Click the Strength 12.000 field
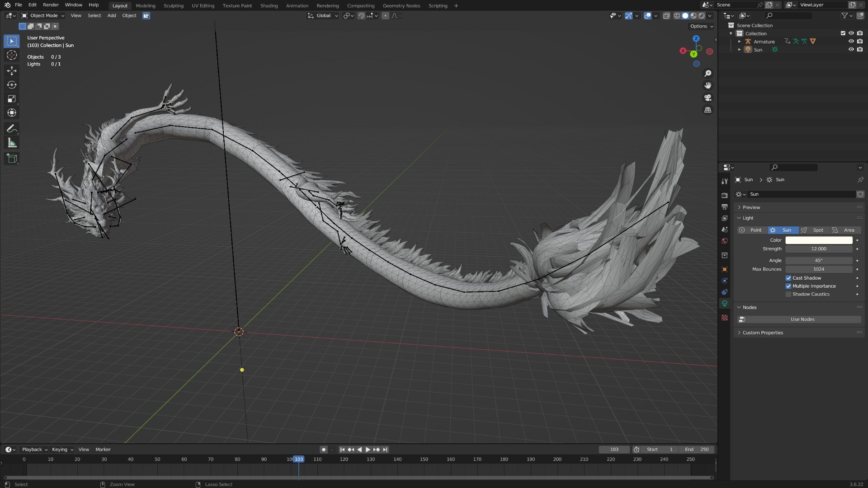 click(x=819, y=249)
